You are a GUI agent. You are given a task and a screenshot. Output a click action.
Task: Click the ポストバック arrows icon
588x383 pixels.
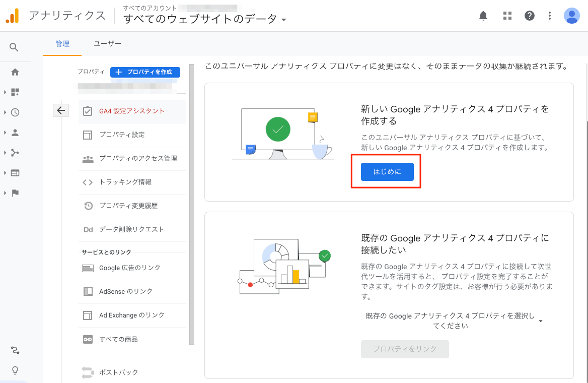tap(88, 372)
